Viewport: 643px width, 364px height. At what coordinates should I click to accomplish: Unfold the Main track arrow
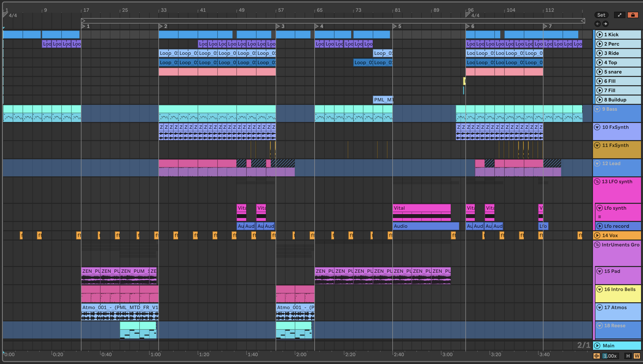coord(597,345)
